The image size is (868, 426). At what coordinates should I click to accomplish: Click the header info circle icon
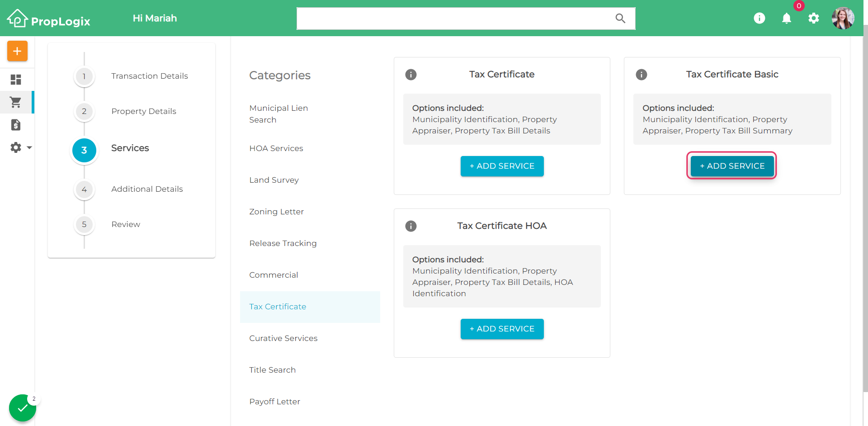[759, 18]
